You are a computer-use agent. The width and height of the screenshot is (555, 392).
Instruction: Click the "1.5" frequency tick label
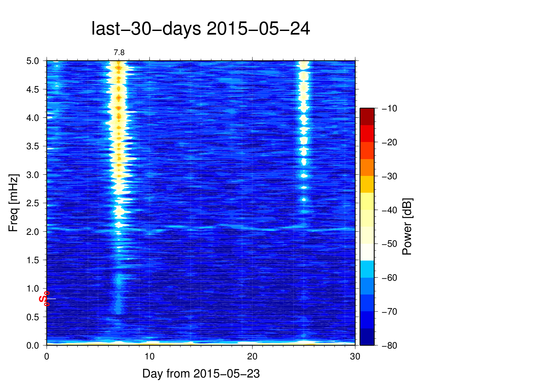pos(32,260)
